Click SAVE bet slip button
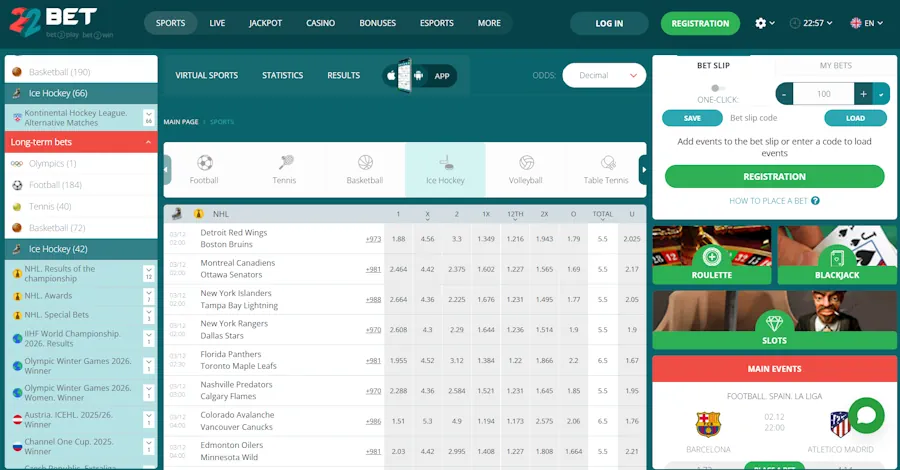900x470 pixels. tap(692, 118)
